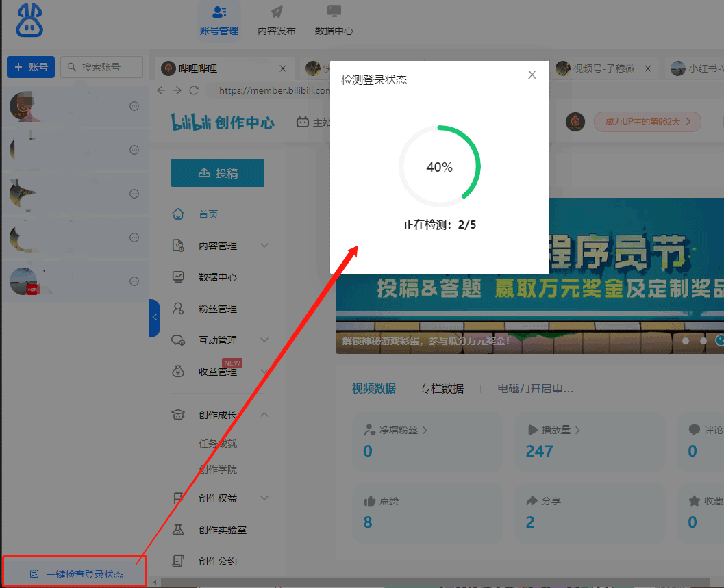Screen dimensions: 724x588
Task: Open 创作学院 submenu item
Action: 218,470
